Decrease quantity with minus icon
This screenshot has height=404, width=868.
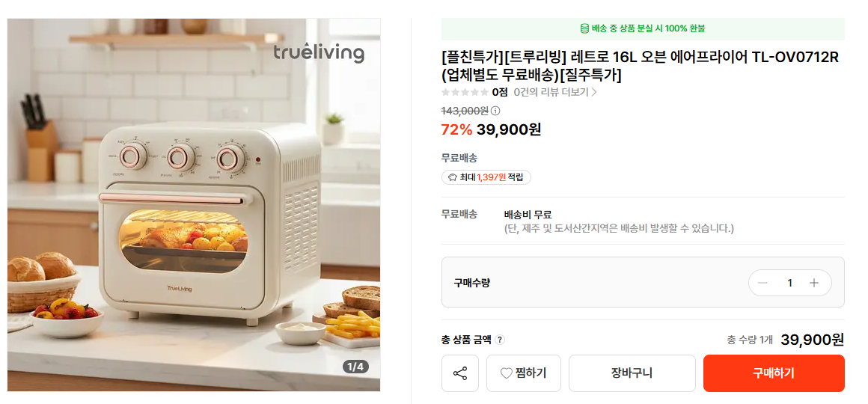coord(762,283)
